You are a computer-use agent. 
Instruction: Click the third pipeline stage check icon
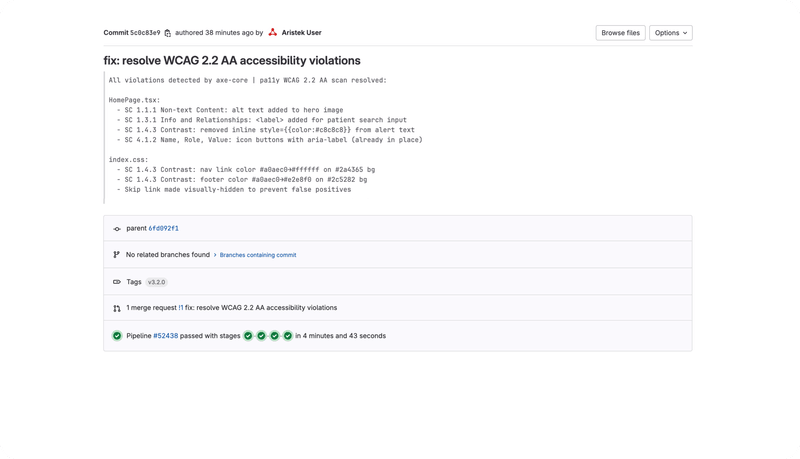point(274,336)
